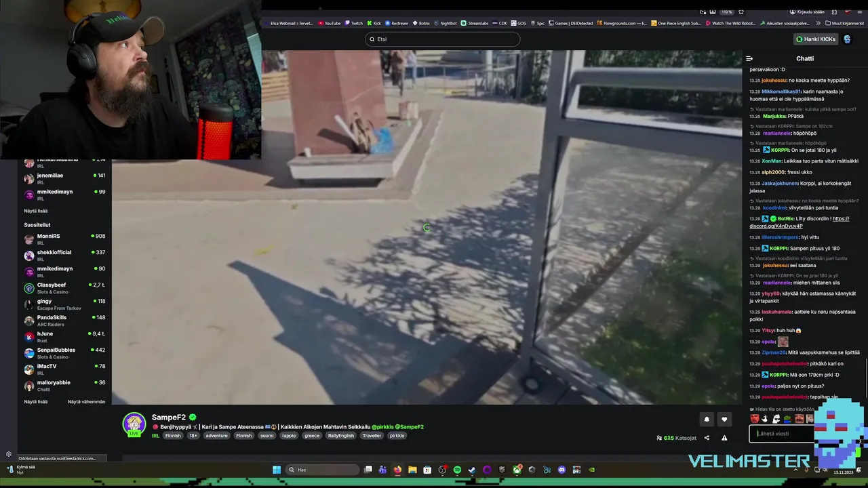
Task: Open the Restream bookmark
Action: [397, 23]
